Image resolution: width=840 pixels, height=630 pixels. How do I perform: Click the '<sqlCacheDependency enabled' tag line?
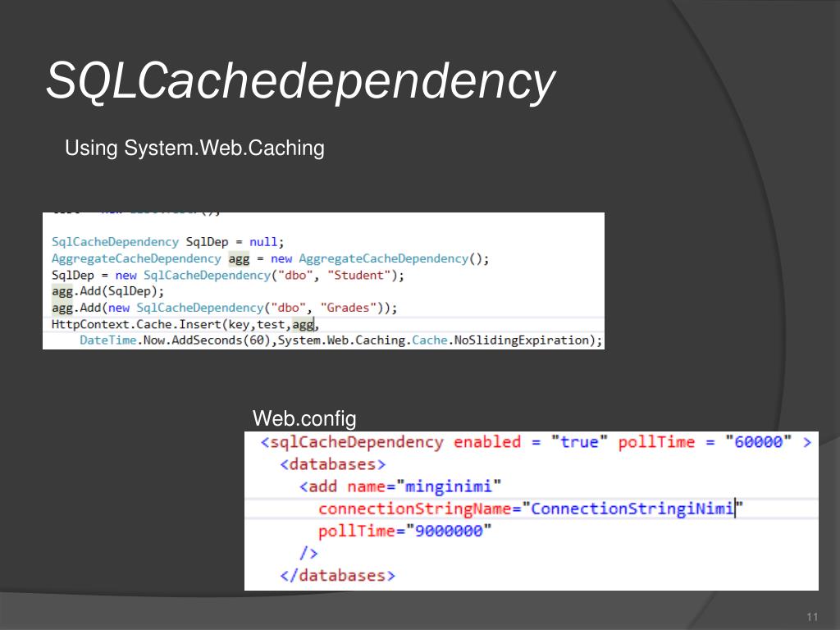[x=536, y=442]
